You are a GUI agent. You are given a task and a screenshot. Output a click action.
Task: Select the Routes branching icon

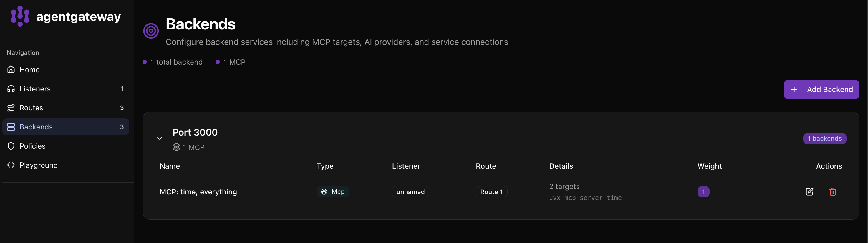pos(11,107)
